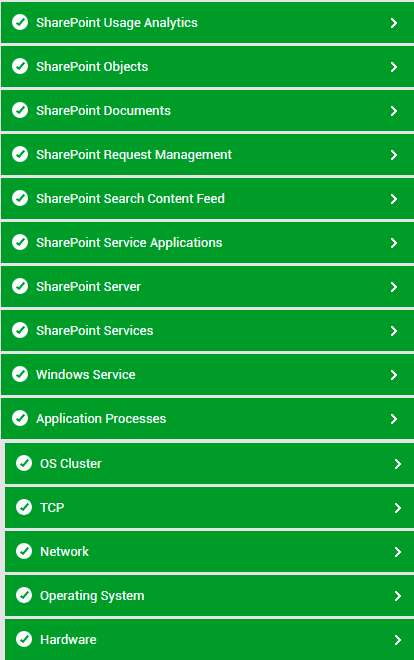
Task: Click SharePoint Server status check icon
Action: pyautogui.click(x=20, y=286)
